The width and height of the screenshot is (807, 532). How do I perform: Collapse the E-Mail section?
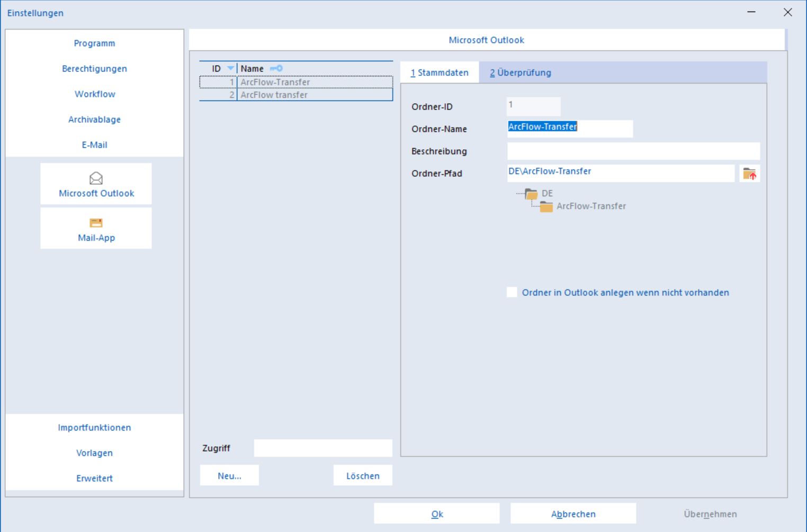[x=94, y=145]
